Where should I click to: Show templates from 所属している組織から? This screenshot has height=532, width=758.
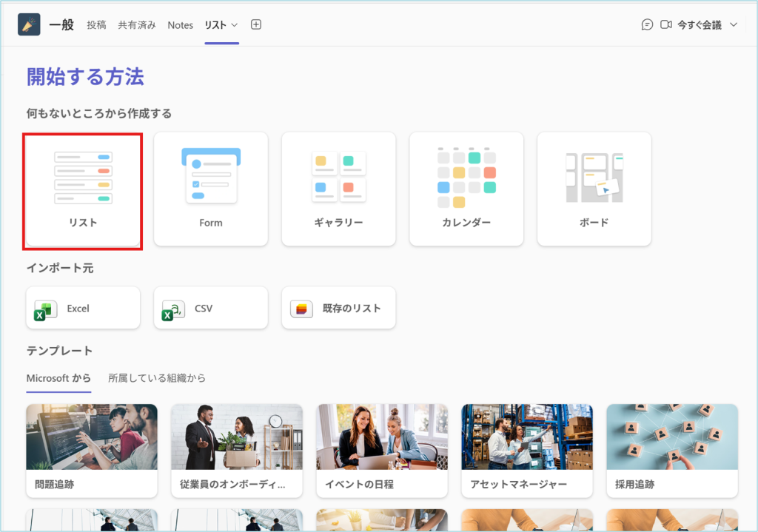coord(157,378)
